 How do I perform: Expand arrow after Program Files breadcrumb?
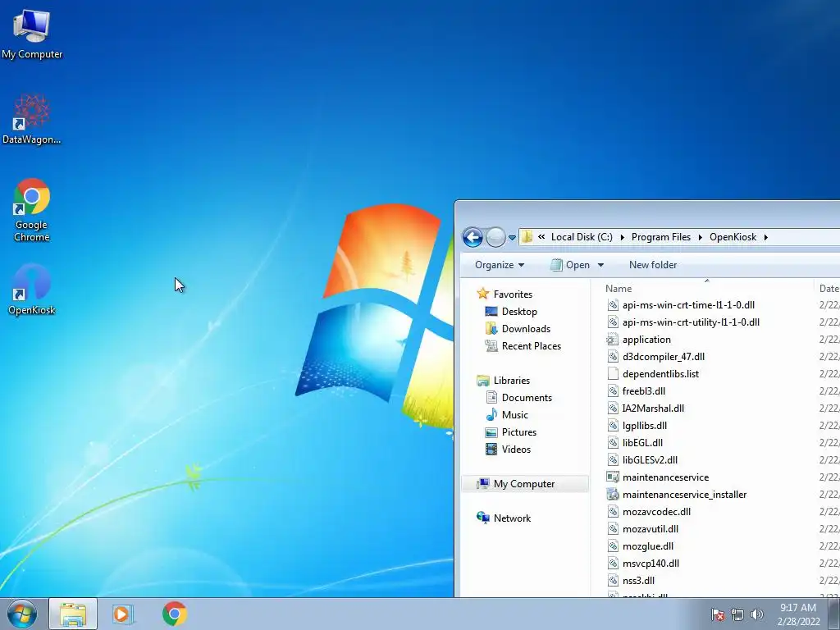pyautogui.click(x=701, y=237)
